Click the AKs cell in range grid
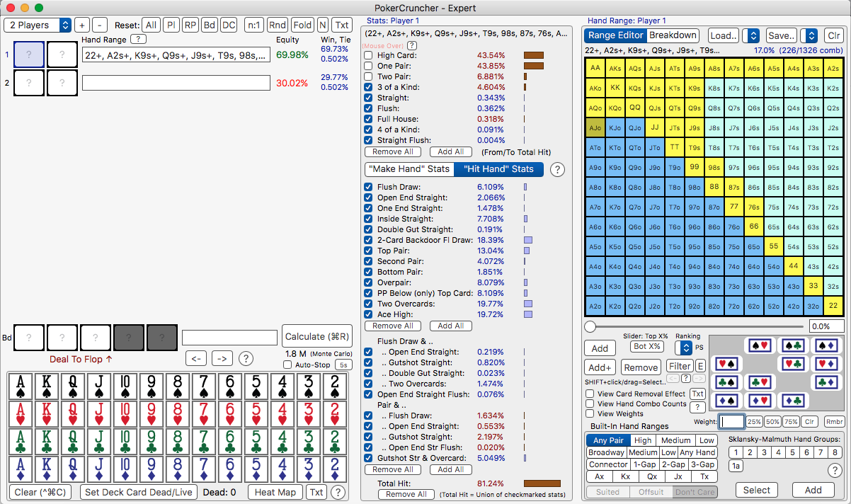851x504 pixels. pyautogui.click(x=615, y=68)
